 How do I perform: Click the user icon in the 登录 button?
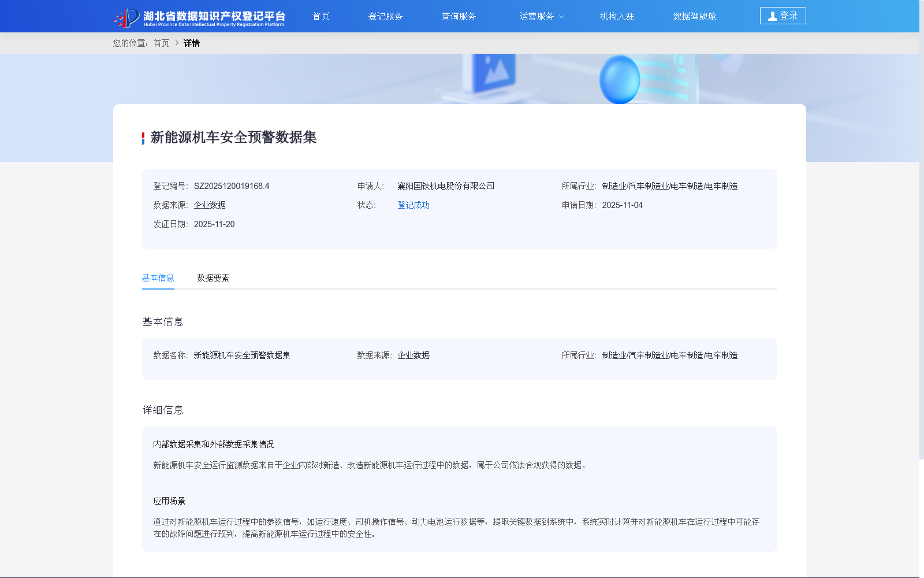(772, 16)
